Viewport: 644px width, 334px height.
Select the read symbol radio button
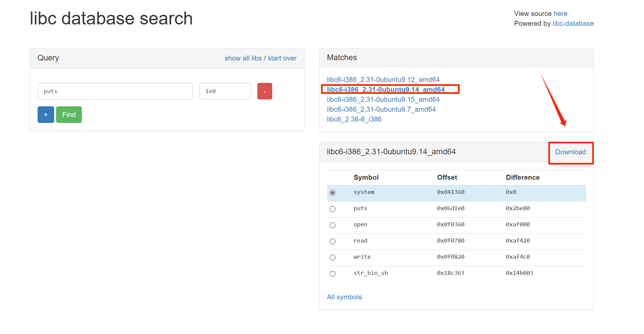point(333,241)
